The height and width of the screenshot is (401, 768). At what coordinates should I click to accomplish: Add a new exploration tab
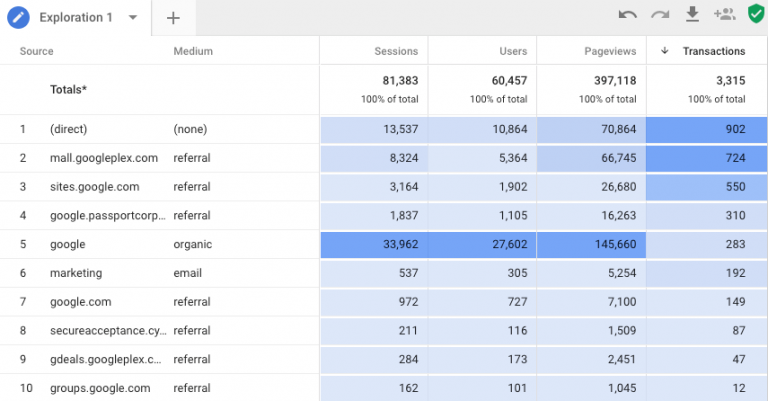click(173, 18)
